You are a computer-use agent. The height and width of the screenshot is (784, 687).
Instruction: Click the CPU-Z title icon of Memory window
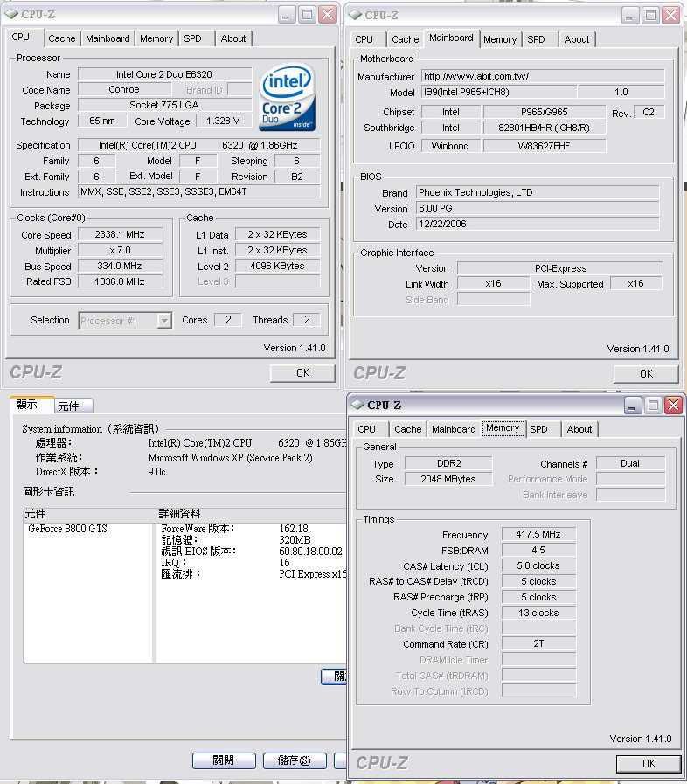point(357,405)
